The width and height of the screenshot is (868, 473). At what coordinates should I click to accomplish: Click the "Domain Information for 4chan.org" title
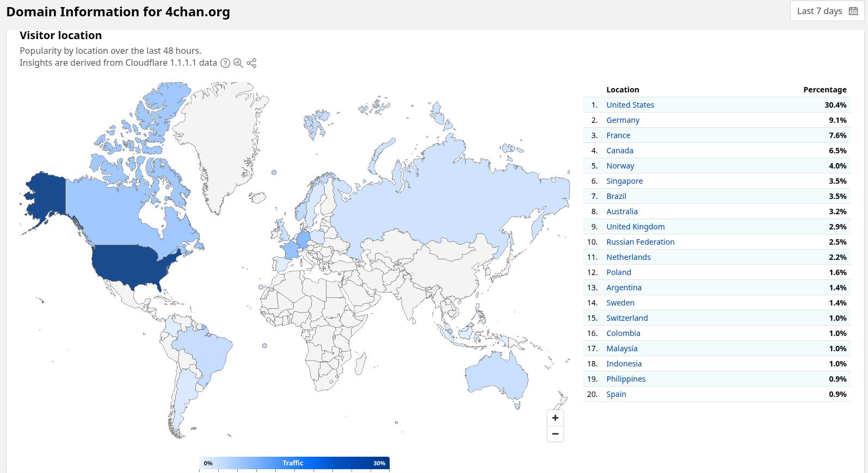click(118, 12)
